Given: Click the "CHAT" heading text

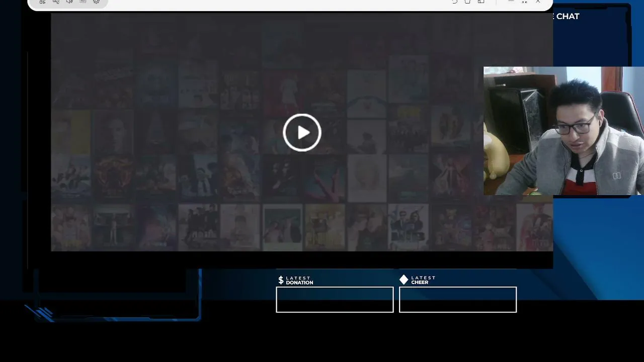Looking at the screenshot, I should pyautogui.click(x=568, y=16).
